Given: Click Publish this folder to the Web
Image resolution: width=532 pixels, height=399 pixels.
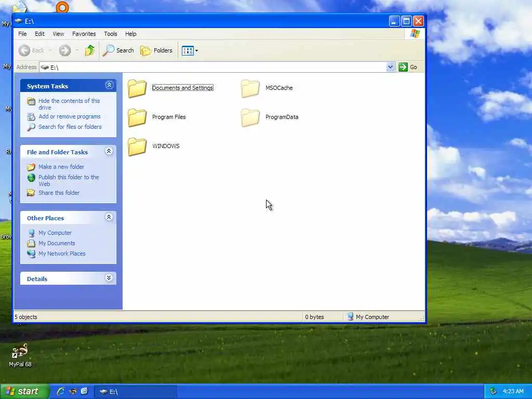Looking at the screenshot, I should [x=69, y=180].
